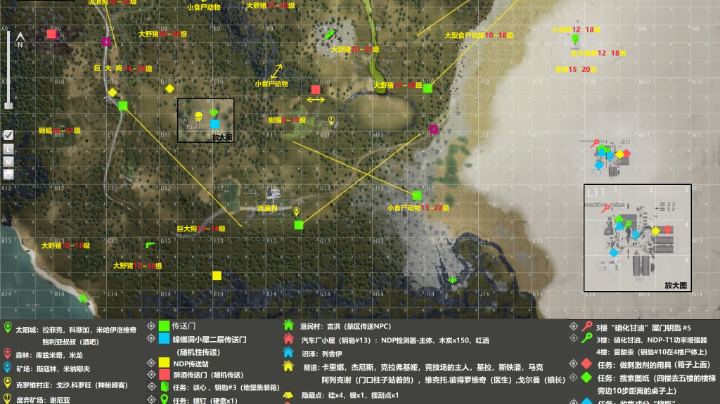Click the yellow pin icon for 废弃矿场
The height and width of the screenshot is (404, 720).
point(7,398)
